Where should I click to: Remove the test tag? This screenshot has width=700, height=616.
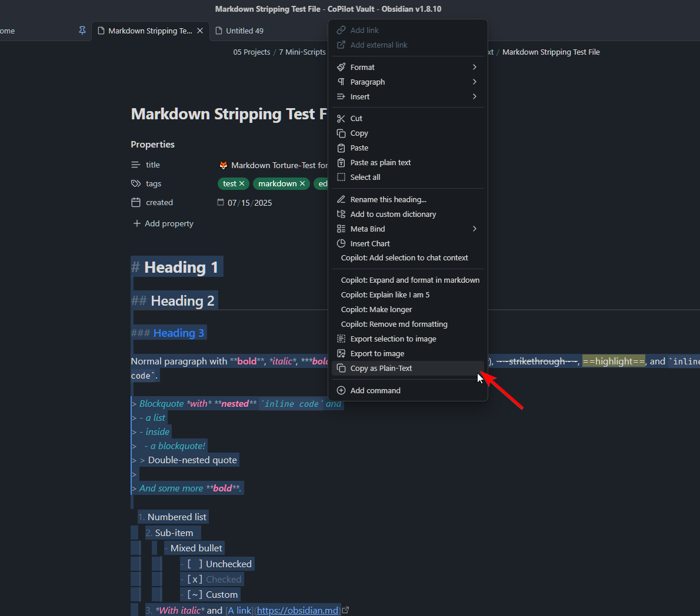(242, 184)
